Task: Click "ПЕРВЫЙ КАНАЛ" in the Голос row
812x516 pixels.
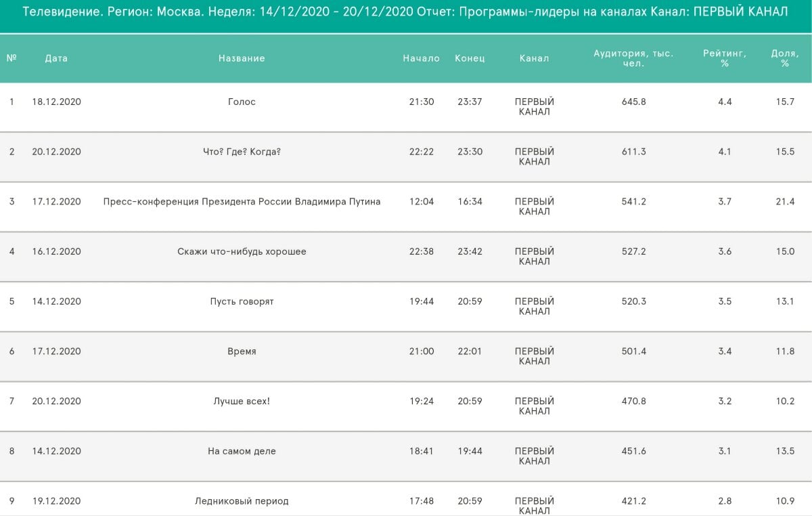Action: tap(535, 107)
